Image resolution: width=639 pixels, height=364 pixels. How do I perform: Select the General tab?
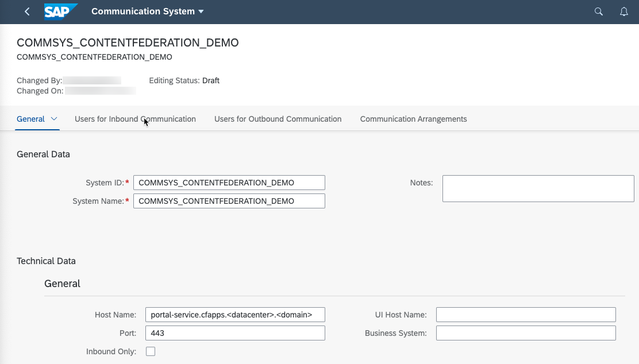tap(30, 119)
